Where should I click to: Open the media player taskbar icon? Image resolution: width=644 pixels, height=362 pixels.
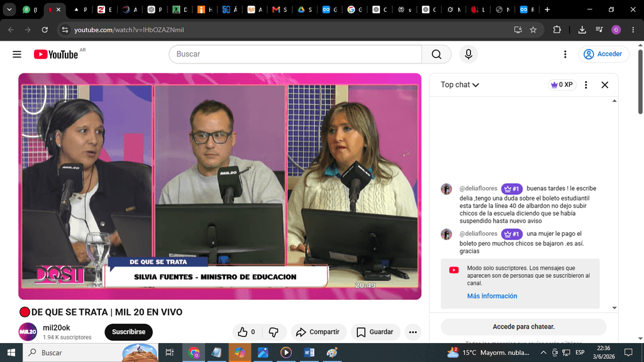point(286,353)
